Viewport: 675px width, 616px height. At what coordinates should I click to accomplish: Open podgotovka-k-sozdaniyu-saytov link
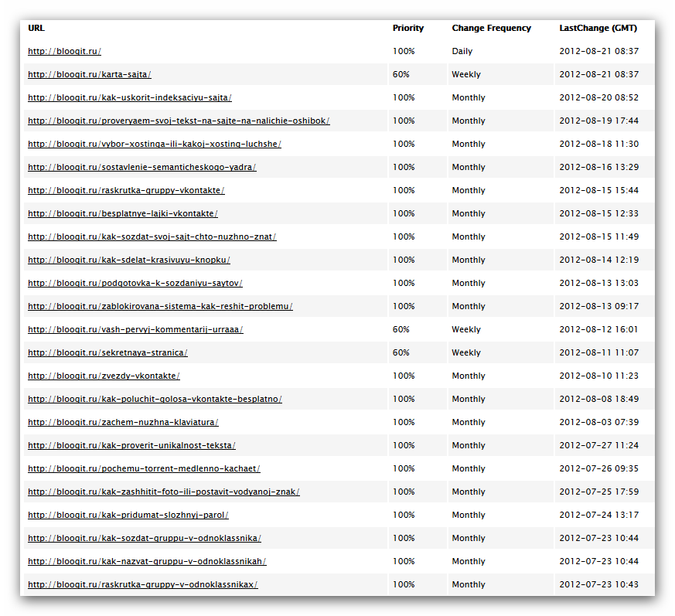[135, 284]
